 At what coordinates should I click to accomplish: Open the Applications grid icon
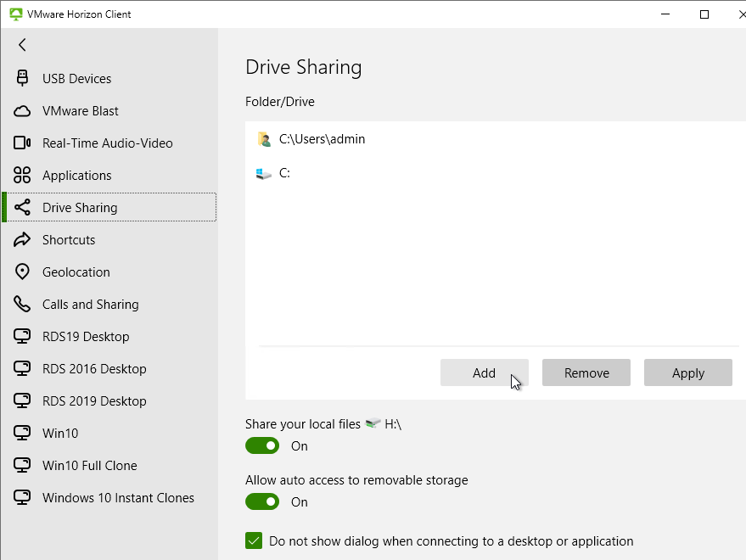(x=22, y=175)
